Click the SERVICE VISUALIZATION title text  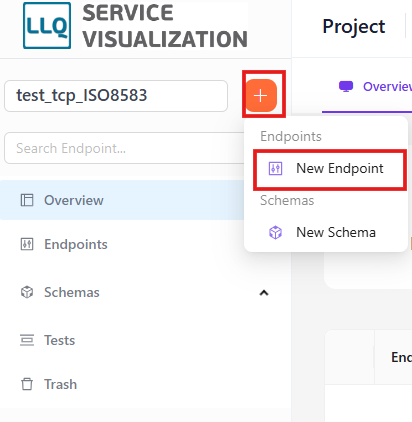click(165, 26)
